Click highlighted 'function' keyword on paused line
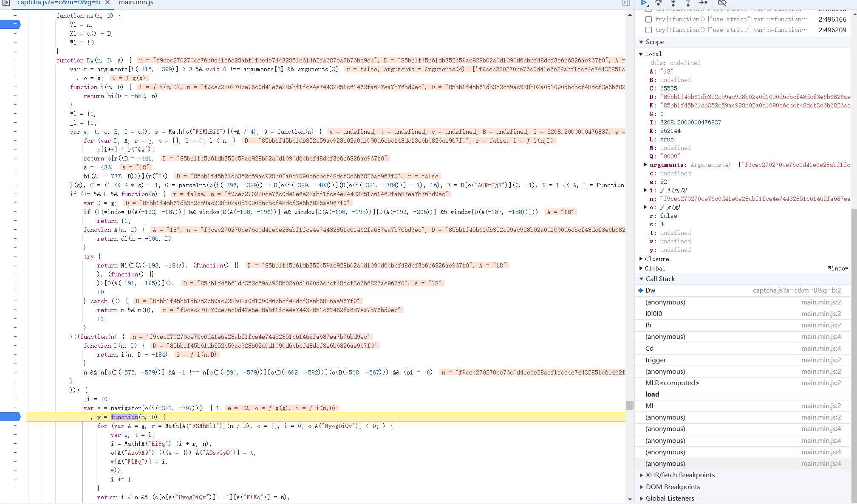The image size is (857, 504). tap(124, 417)
